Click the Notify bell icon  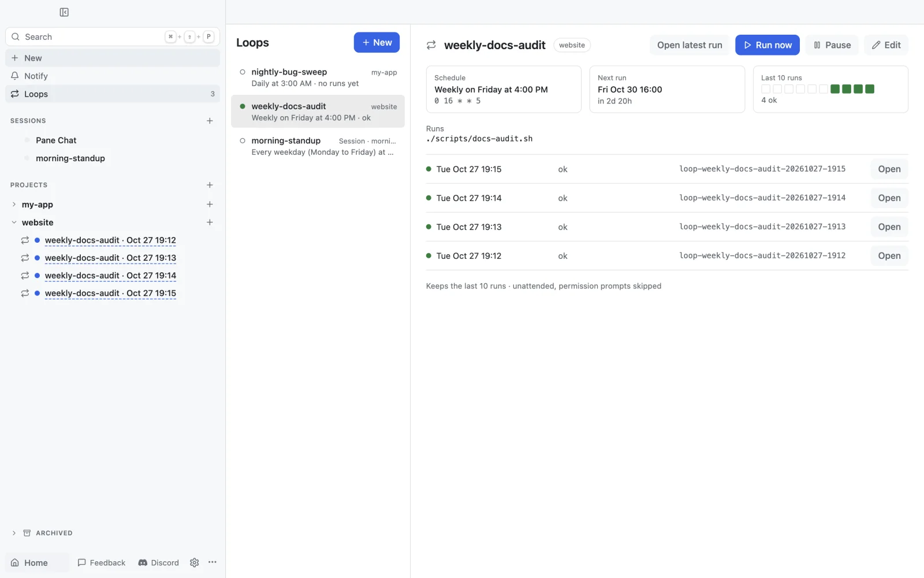[15, 76]
